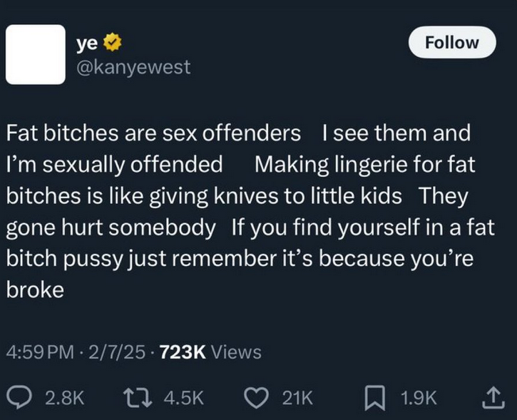Like the post with the heart icon

tap(257, 398)
